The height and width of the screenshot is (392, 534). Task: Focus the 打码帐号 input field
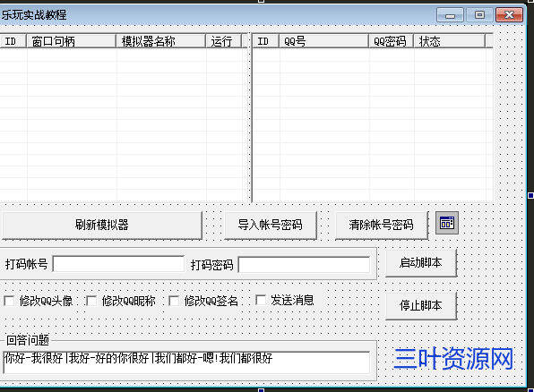tap(118, 264)
